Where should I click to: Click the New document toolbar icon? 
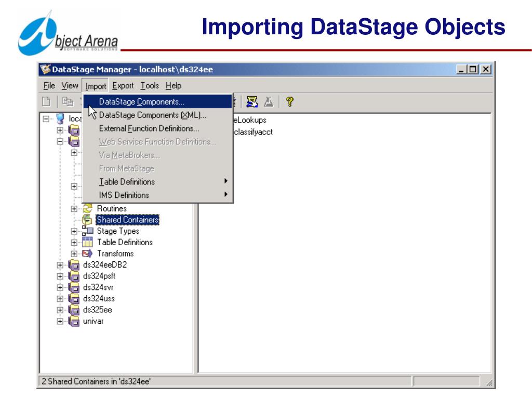[46, 101]
